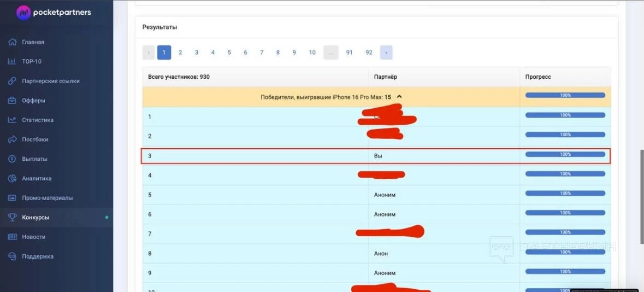
Task: Click the pocketpartners logo
Action: point(53,13)
